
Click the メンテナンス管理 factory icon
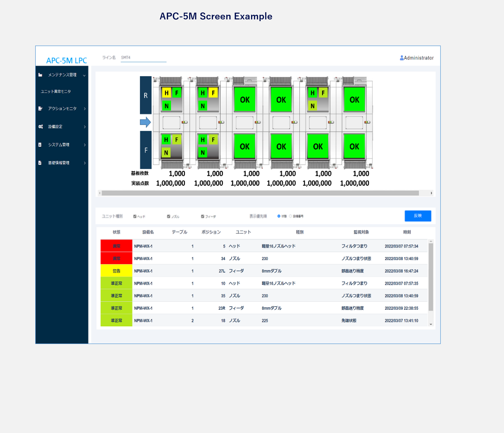[x=40, y=75]
